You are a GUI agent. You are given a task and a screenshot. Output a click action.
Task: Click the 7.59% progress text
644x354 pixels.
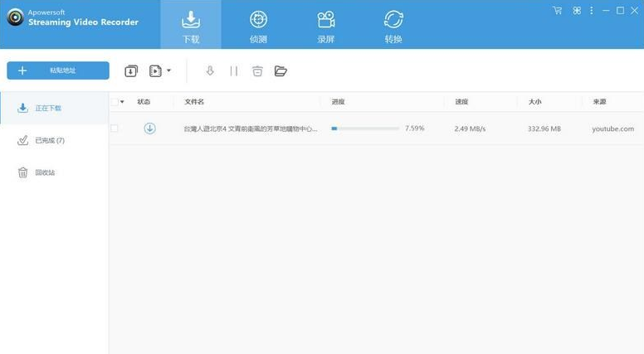pos(414,129)
